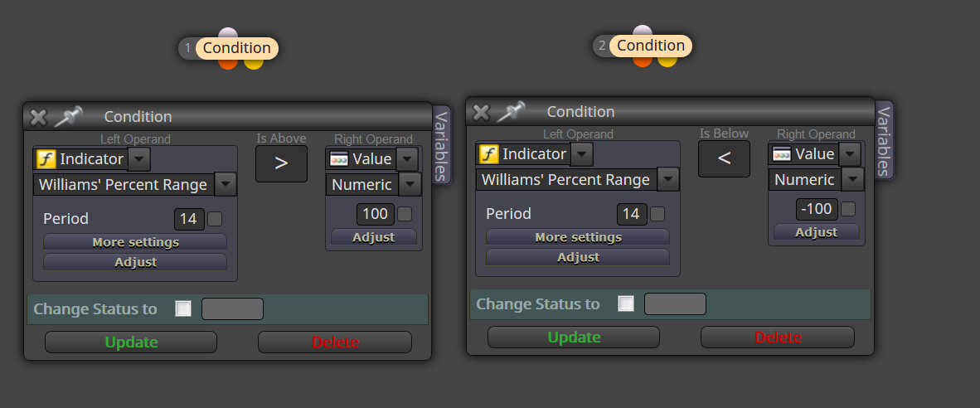The width and height of the screenshot is (980, 408).
Task: Select the Condition 1 node label
Action: (x=237, y=48)
